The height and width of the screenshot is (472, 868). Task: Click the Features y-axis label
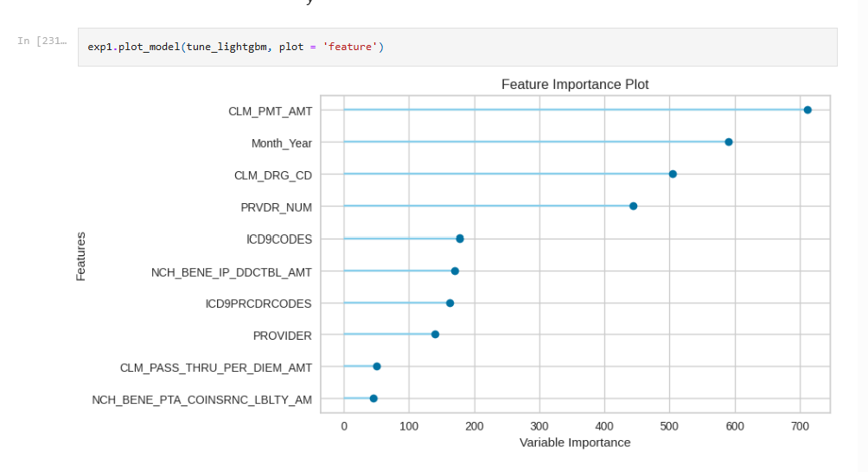click(x=80, y=256)
